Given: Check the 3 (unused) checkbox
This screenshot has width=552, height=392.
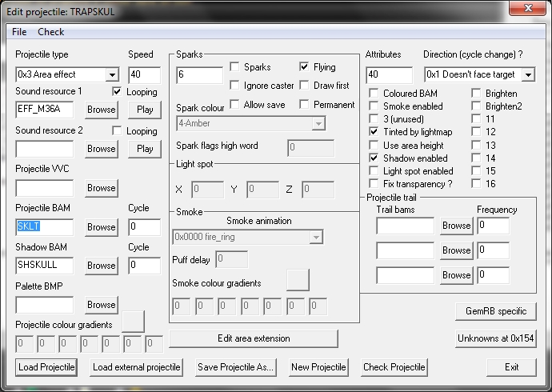Looking at the screenshot, I should pyautogui.click(x=374, y=119).
